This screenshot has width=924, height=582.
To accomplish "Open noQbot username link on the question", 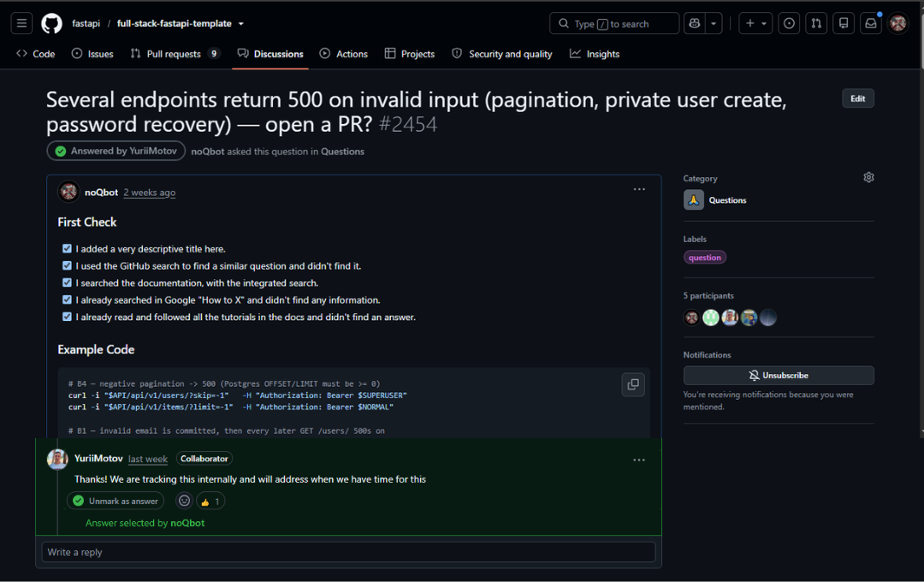I will [x=101, y=193].
